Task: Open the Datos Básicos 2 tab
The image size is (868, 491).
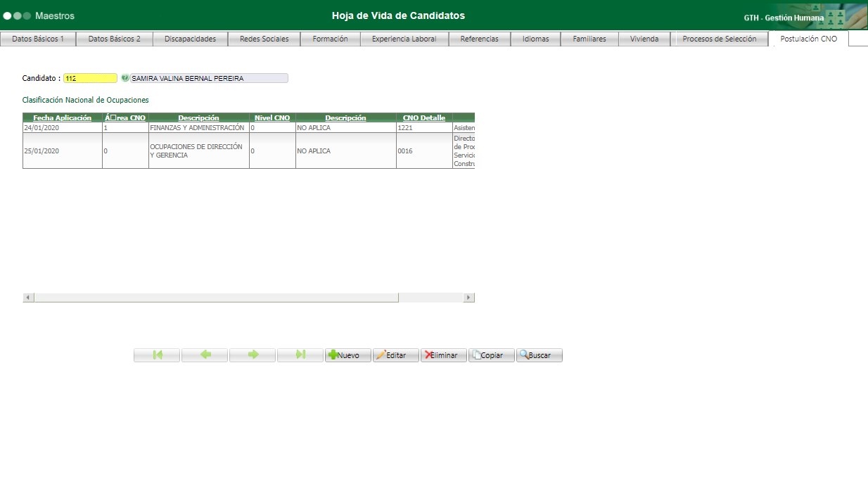Action: pyautogui.click(x=115, y=39)
